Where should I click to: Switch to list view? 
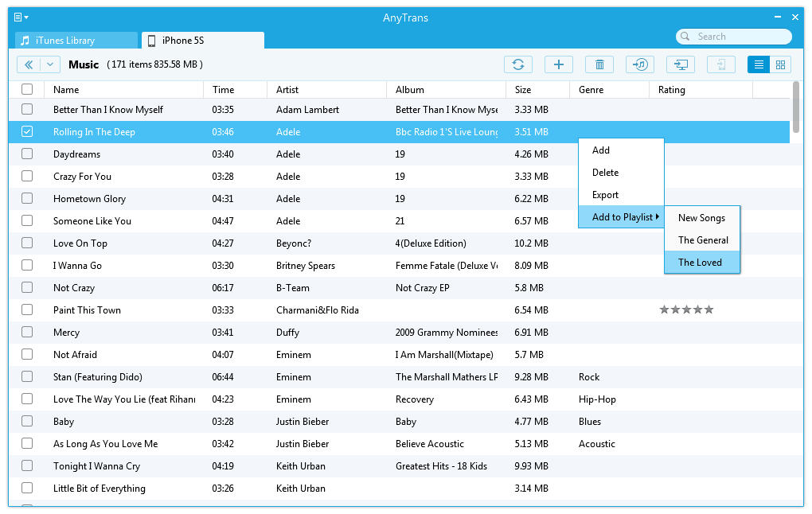[x=759, y=64]
